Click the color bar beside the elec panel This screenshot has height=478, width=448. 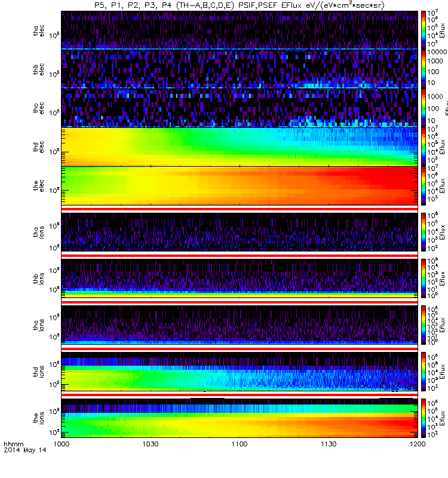(424, 185)
